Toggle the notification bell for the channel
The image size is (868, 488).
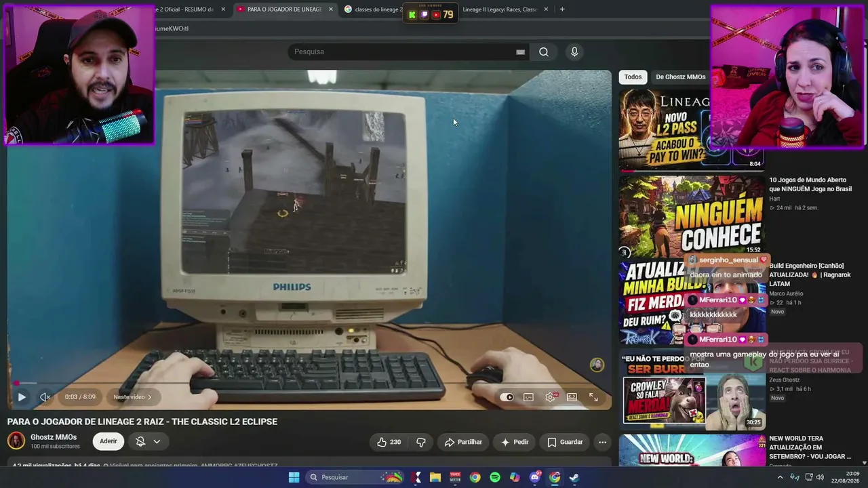click(x=140, y=441)
